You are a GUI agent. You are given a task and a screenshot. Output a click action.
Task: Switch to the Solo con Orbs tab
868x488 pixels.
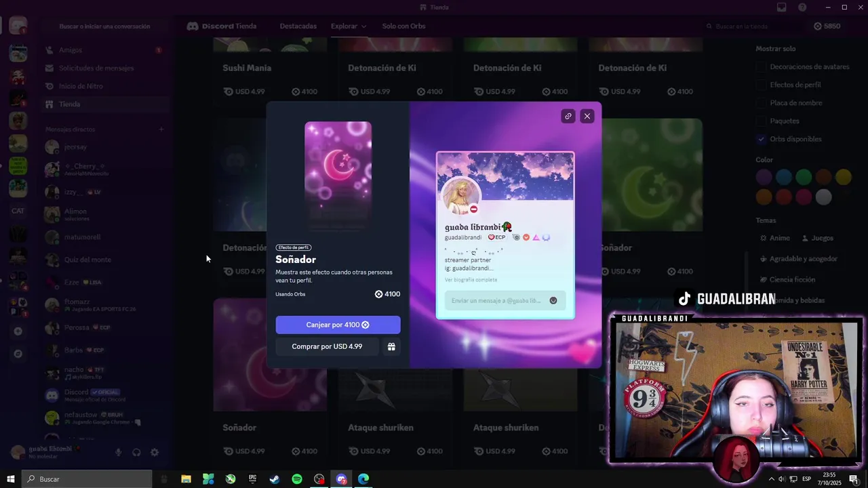click(403, 26)
